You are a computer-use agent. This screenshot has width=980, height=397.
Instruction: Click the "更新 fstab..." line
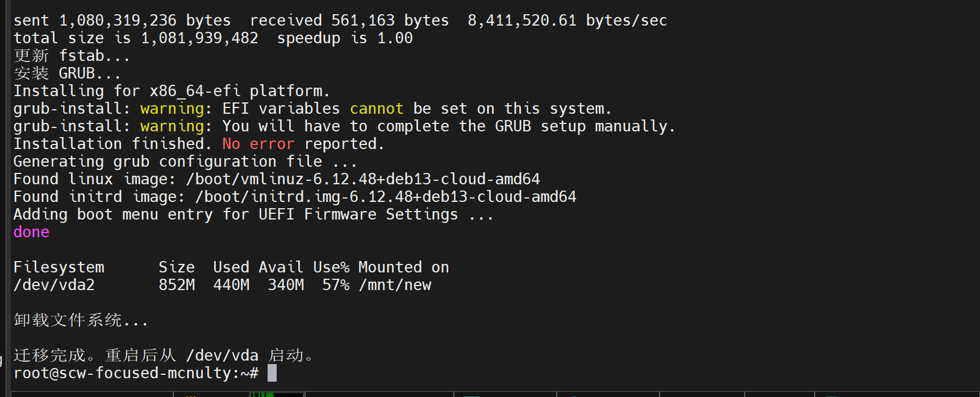pos(72,56)
